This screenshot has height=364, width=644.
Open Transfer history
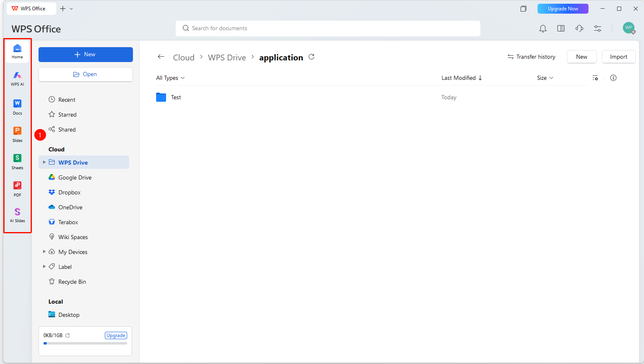(x=531, y=57)
